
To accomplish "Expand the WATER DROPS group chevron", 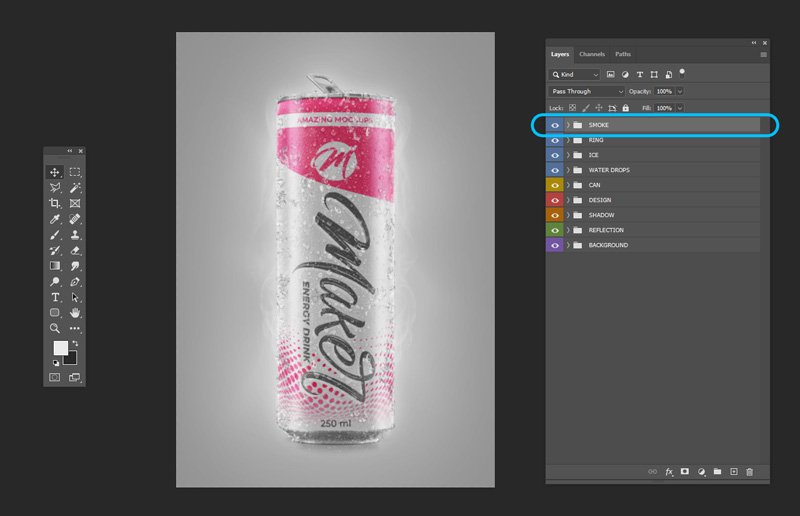I will click(568, 170).
